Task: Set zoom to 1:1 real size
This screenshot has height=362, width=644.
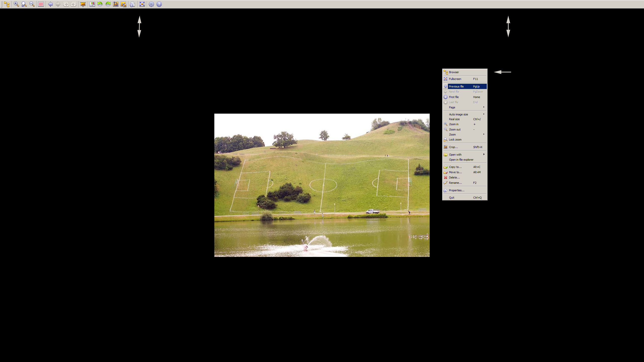Action: (x=24, y=4)
